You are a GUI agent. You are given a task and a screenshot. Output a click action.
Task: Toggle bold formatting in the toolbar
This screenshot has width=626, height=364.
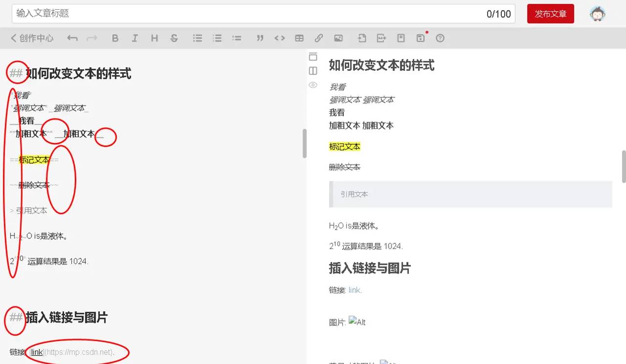pos(115,38)
